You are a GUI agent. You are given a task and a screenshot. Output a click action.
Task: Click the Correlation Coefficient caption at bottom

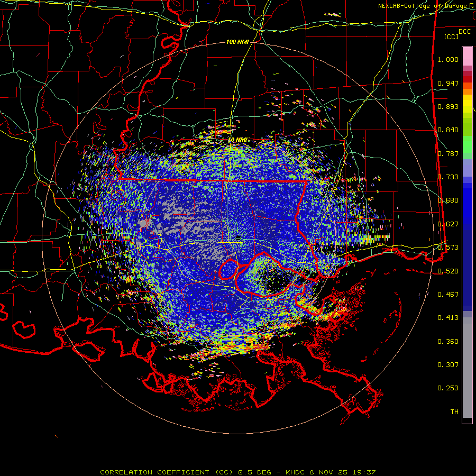coord(238,472)
